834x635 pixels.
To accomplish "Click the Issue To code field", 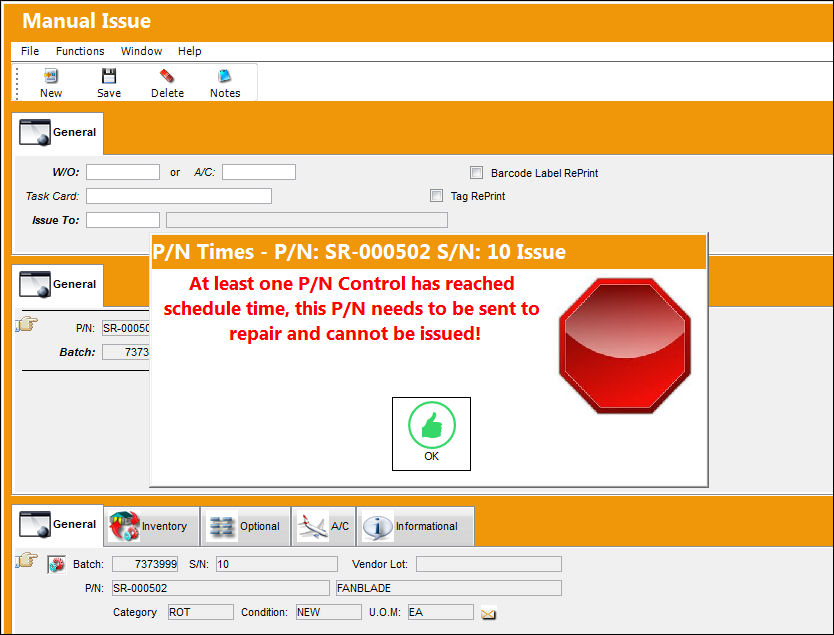I will 123,220.
